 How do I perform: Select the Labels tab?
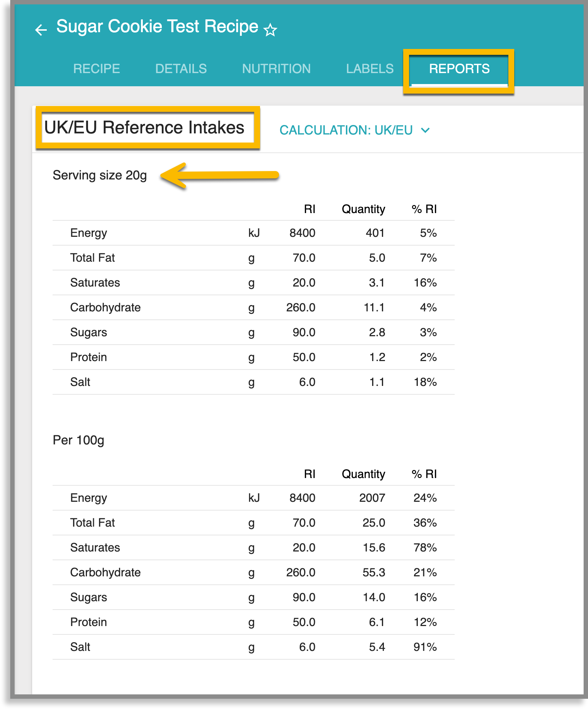tap(370, 69)
